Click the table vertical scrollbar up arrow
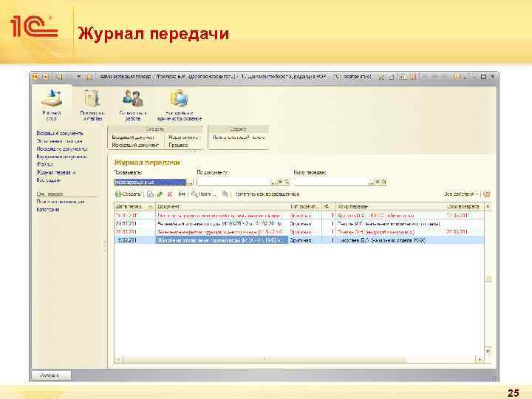Viewport: 532px width, 399px height. (488, 206)
